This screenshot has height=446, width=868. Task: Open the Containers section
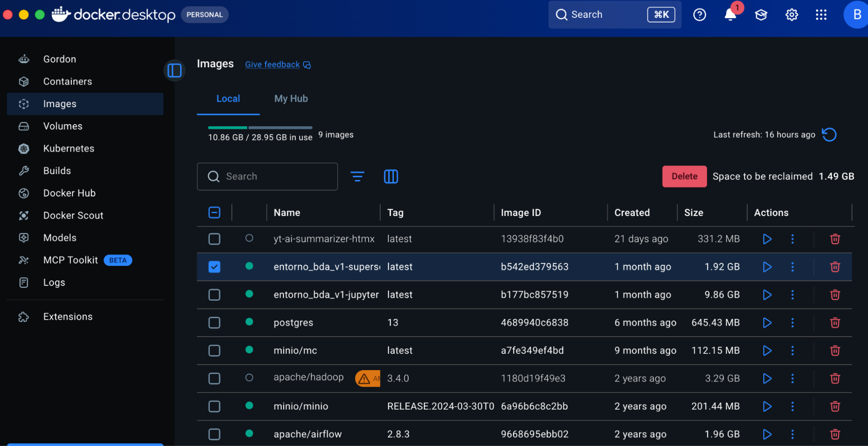pyautogui.click(x=85, y=82)
